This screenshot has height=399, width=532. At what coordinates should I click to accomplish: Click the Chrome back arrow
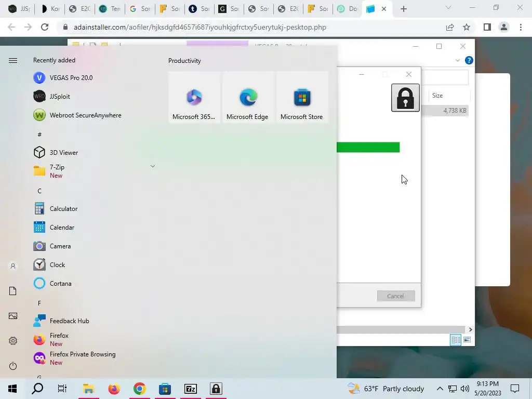click(11, 27)
